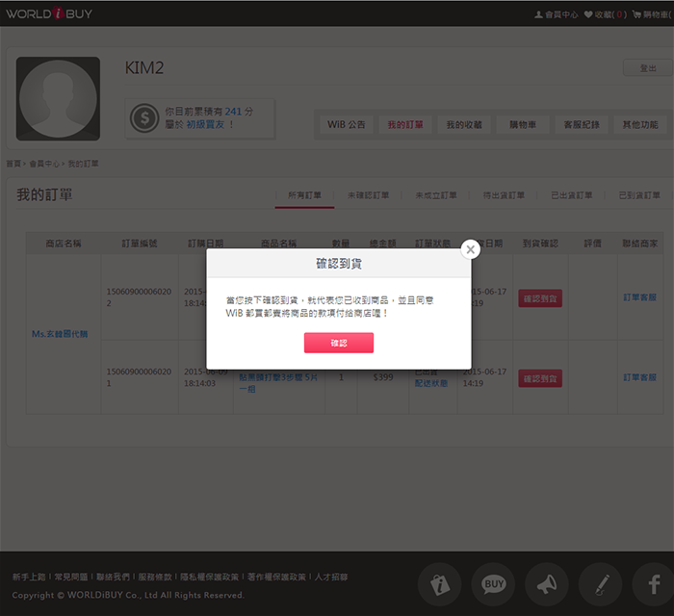674x616 pixels.
Task: Select the 未確認訂單 filter tab
Action: point(369,195)
